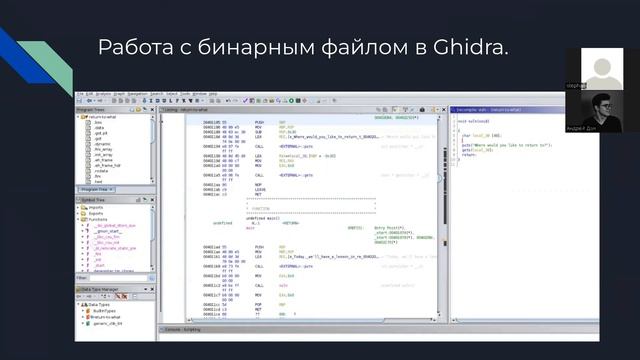This screenshot has height=360, width=640.
Task: Click the next Instruction (I) navigation icon
Action: [x=151, y=100]
